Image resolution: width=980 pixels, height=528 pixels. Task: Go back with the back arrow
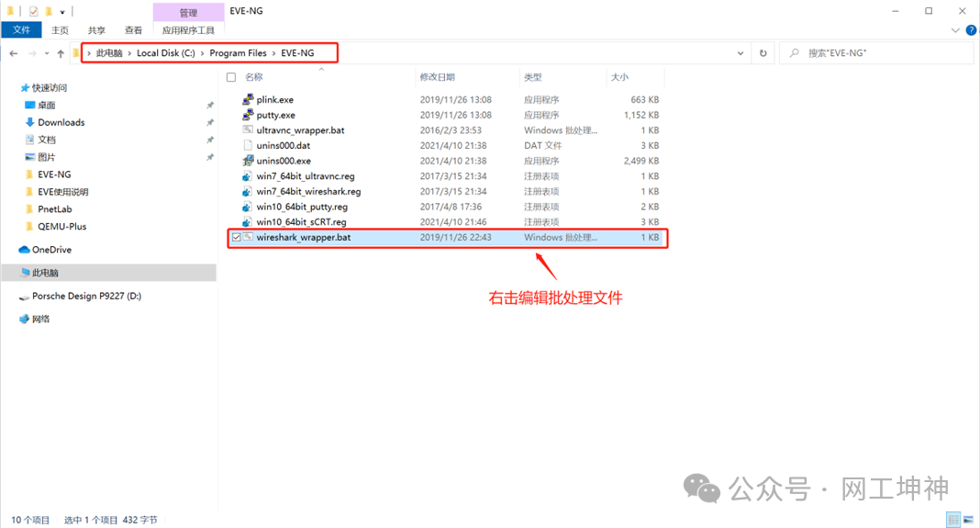[x=13, y=53]
